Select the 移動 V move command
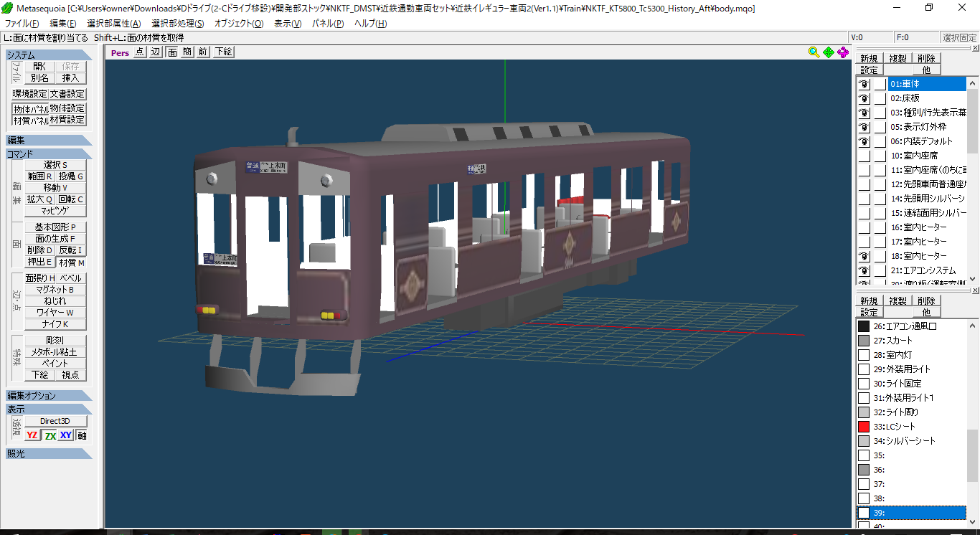Image resolution: width=980 pixels, height=535 pixels. pyautogui.click(x=55, y=188)
